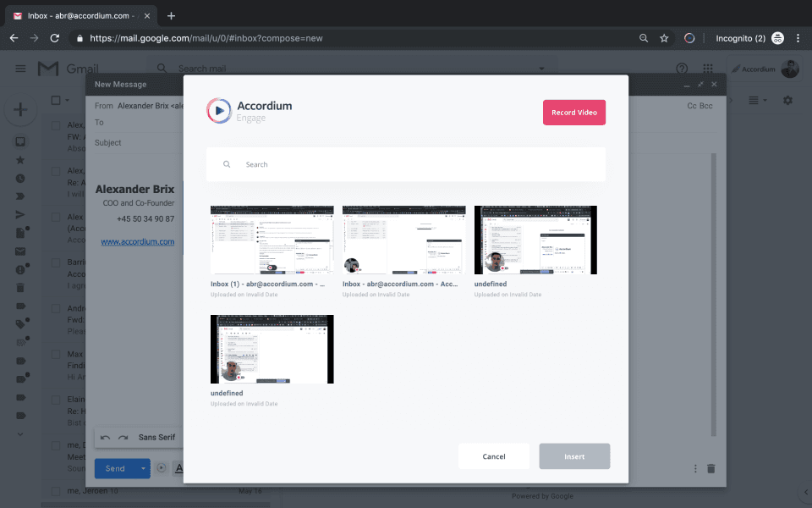This screenshot has width=812, height=508.
Task: Click the Cancel button in Accordium dialog
Action: click(x=493, y=456)
